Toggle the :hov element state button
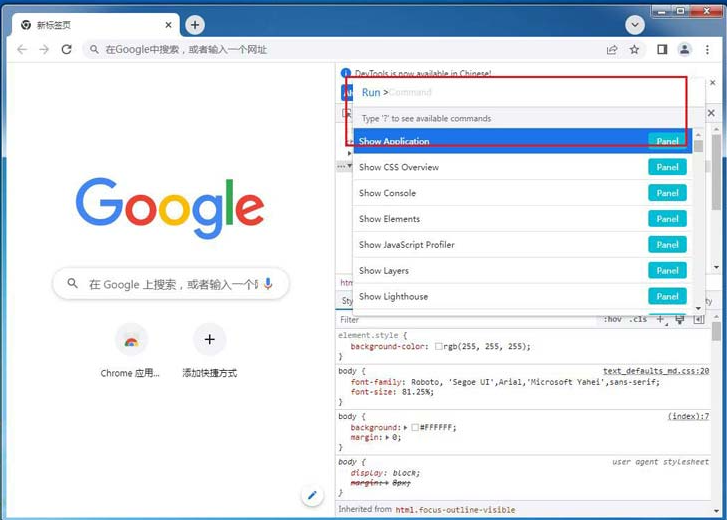Viewport: 727px width, 520px height. click(613, 319)
